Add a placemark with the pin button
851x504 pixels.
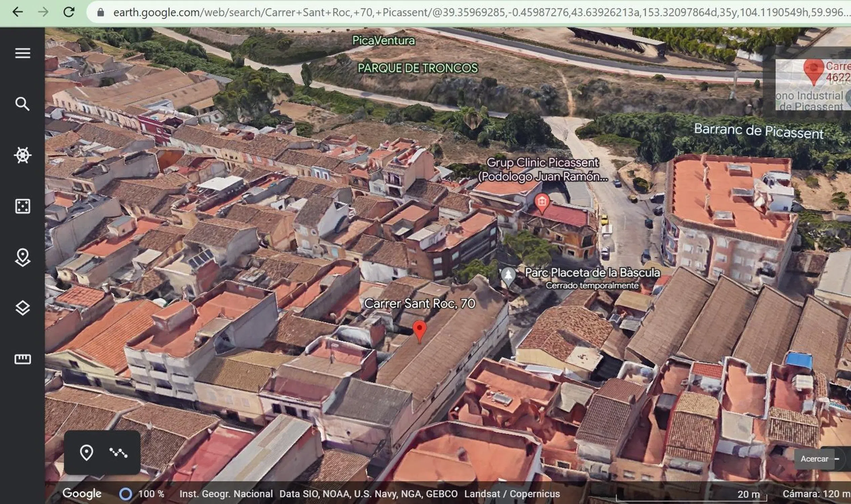tap(86, 452)
